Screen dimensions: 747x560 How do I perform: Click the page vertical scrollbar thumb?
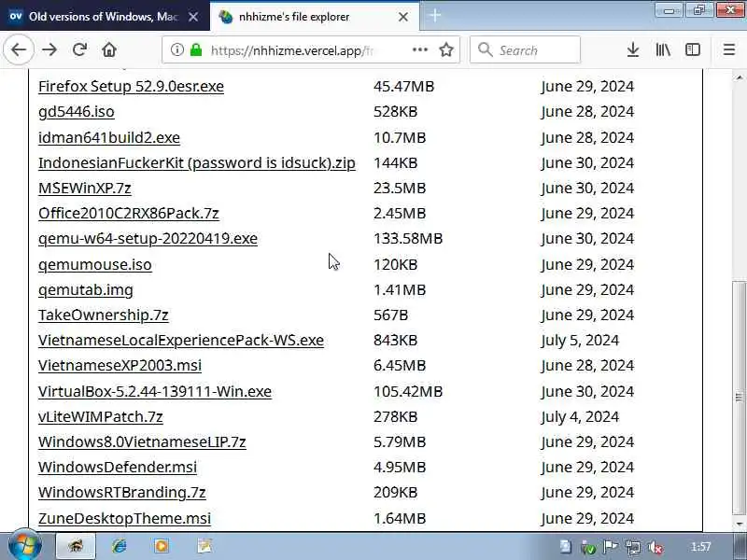(x=740, y=398)
